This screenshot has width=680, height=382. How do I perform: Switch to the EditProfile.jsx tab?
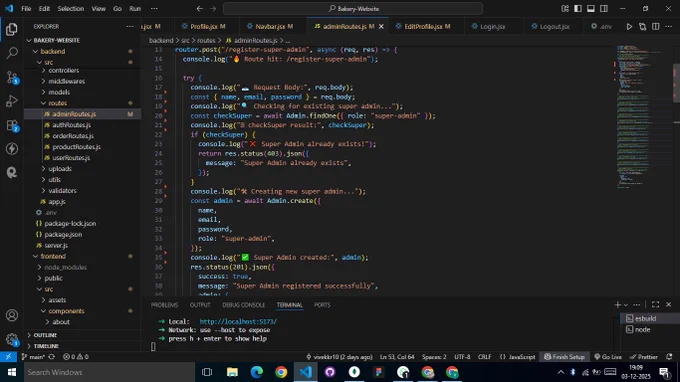[423, 26]
